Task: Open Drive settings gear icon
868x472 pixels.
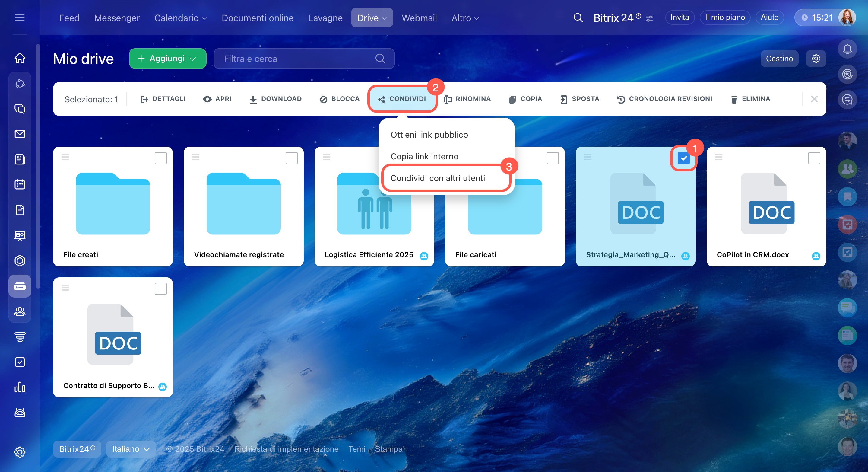Action: pyautogui.click(x=816, y=59)
